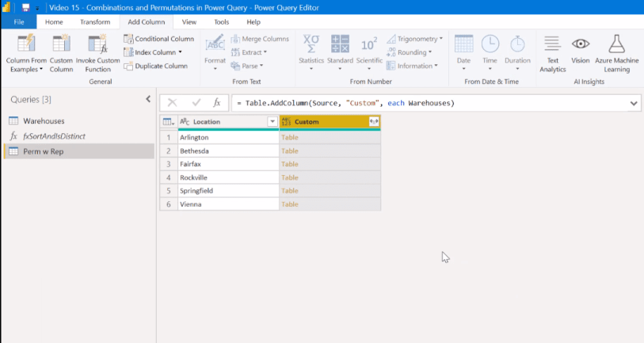Add a Conditional Column

click(159, 39)
